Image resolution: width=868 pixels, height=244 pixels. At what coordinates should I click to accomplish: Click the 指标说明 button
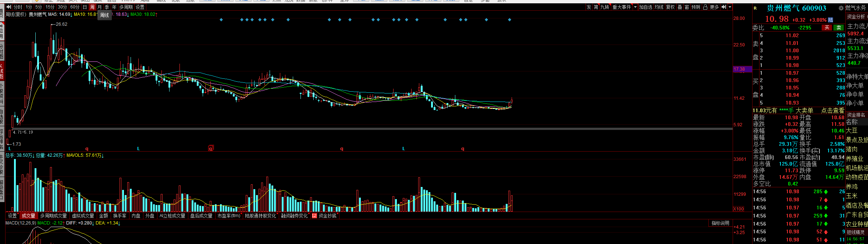pyautogui.click(x=720, y=223)
